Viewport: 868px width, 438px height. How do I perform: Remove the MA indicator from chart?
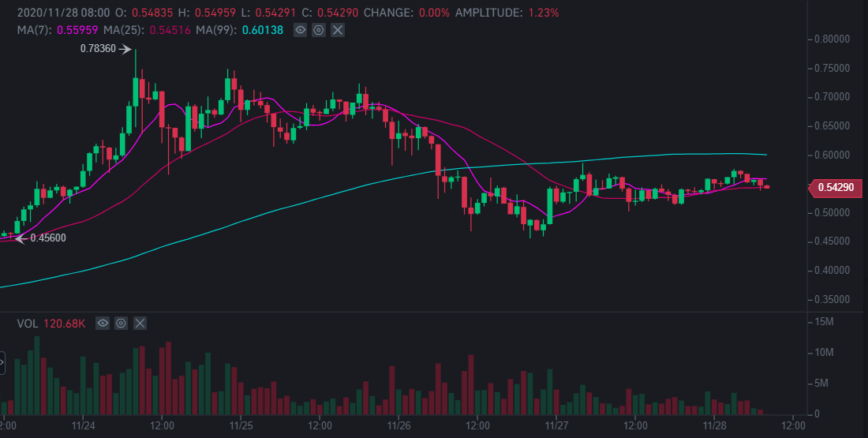pyautogui.click(x=338, y=30)
